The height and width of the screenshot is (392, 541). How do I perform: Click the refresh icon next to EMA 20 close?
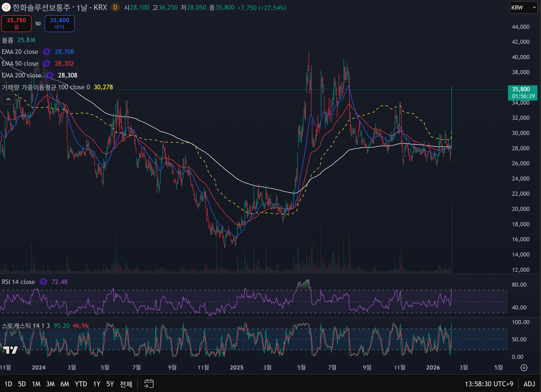pyautogui.click(x=47, y=52)
